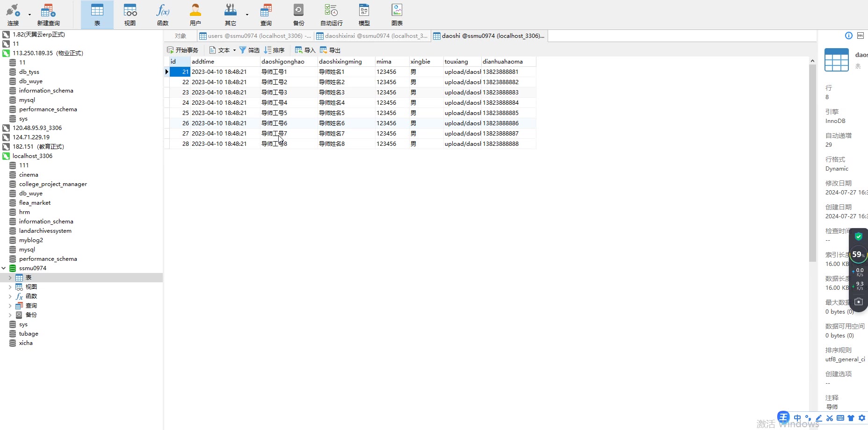This screenshot has height=430, width=868.
Task: Select the 表 (Table) toolbar button
Action: tap(97, 14)
